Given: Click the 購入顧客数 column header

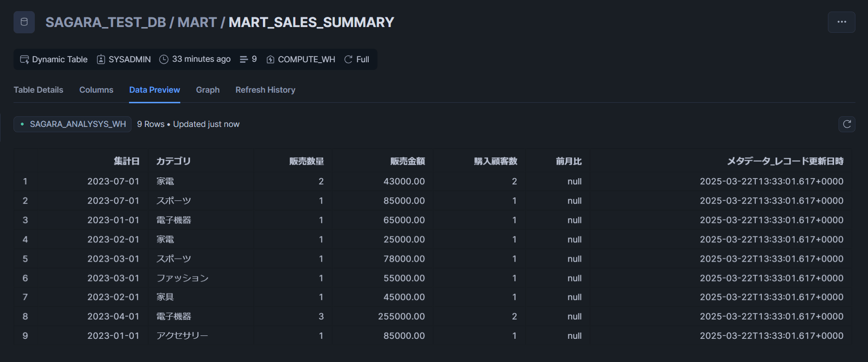Looking at the screenshot, I should [x=495, y=161].
